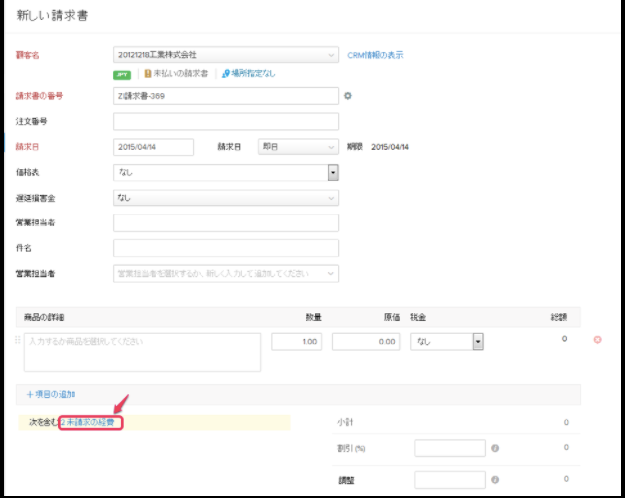Click the 数量 quantity field 1.00

pyautogui.click(x=297, y=342)
